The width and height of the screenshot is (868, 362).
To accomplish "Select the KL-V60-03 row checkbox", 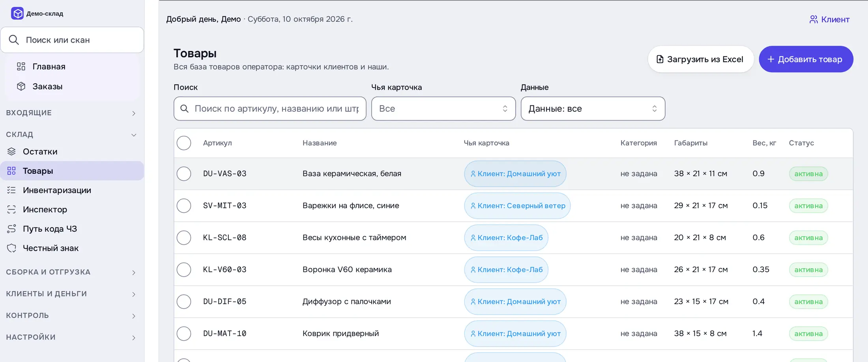I will point(184,270).
